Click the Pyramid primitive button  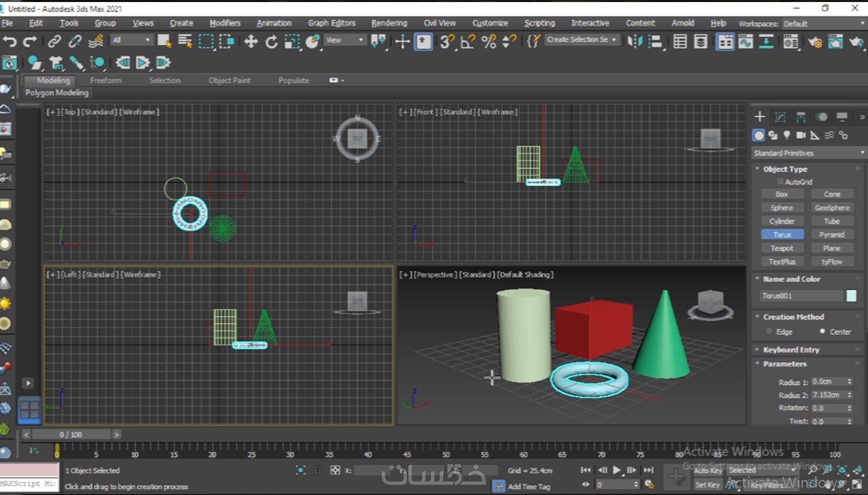coord(832,235)
